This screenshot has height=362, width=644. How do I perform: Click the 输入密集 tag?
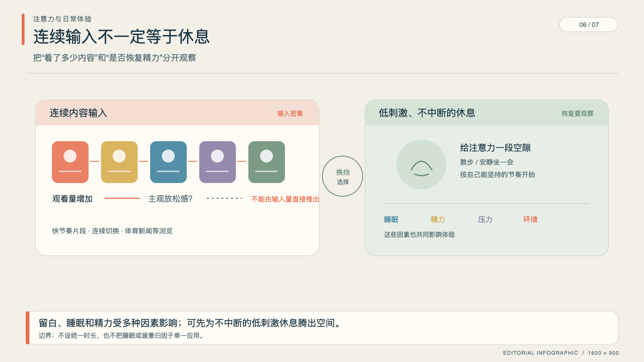pyautogui.click(x=290, y=113)
